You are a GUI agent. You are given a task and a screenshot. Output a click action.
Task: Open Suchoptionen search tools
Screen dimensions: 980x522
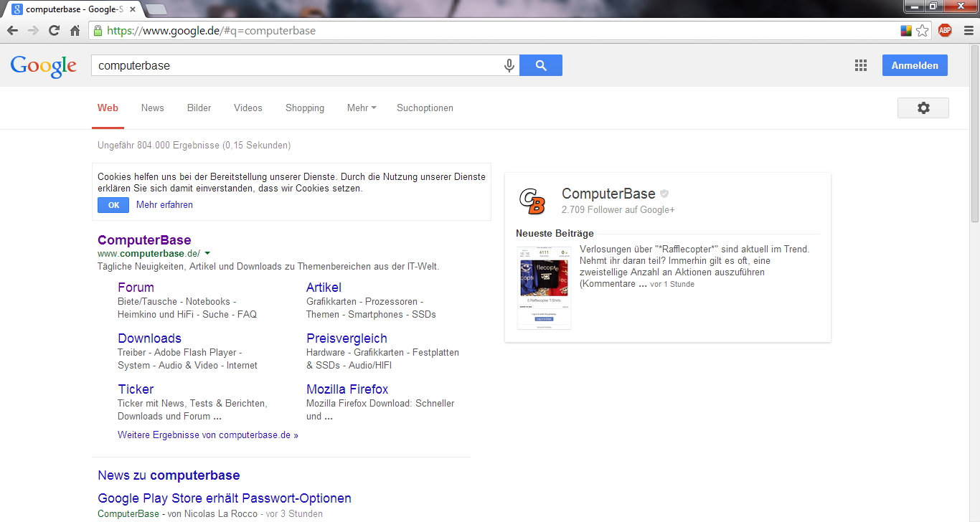tap(425, 108)
